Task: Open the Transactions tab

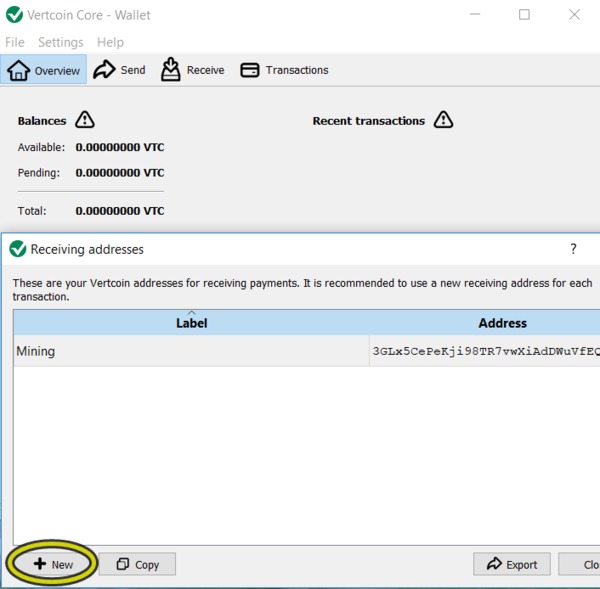Action: coord(284,70)
